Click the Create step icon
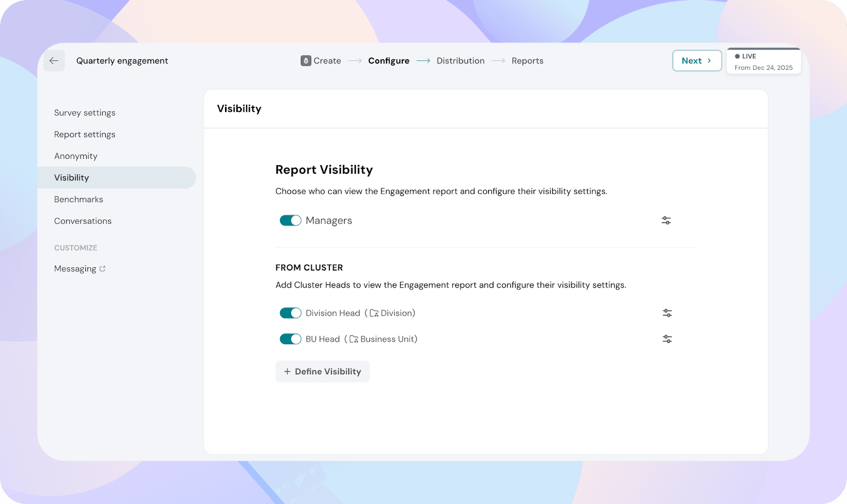Viewport: 847px width, 504px height. pyautogui.click(x=306, y=61)
